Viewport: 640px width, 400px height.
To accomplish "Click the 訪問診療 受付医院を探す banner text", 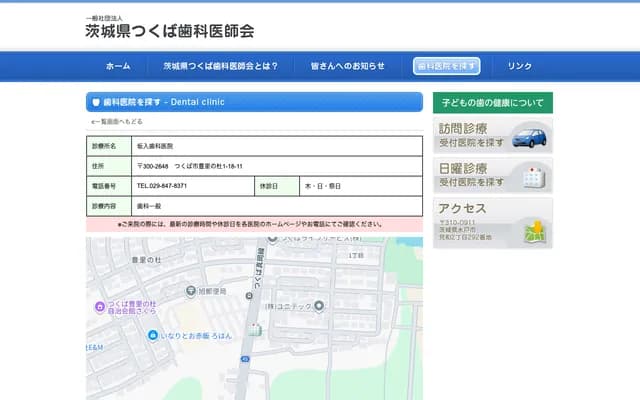I will pyautogui.click(x=470, y=136).
